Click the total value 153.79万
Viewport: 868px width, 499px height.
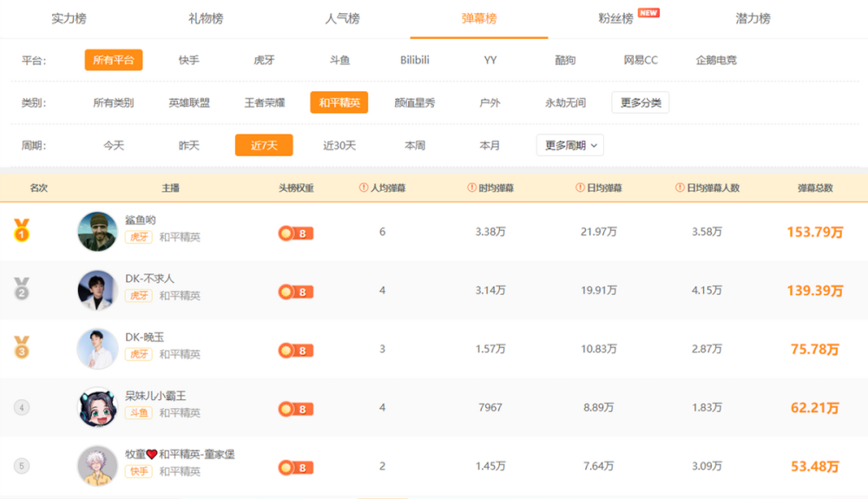[815, 232]
